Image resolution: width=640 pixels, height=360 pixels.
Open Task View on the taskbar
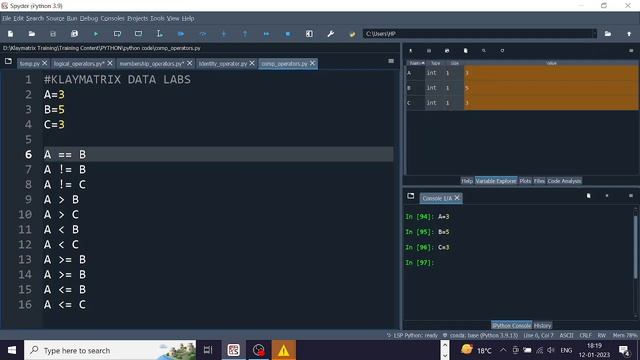[x=208, y=350]
